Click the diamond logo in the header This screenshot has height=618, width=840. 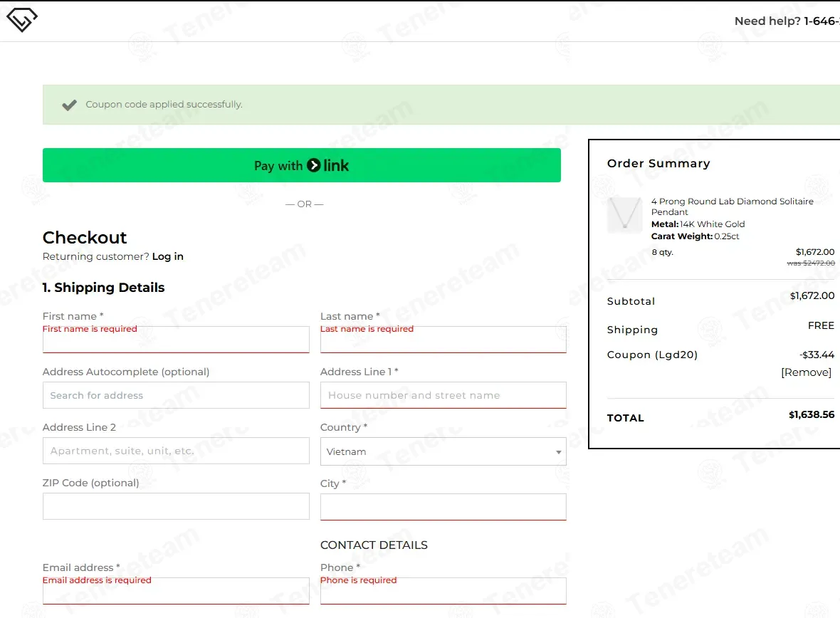pos(22,20)
